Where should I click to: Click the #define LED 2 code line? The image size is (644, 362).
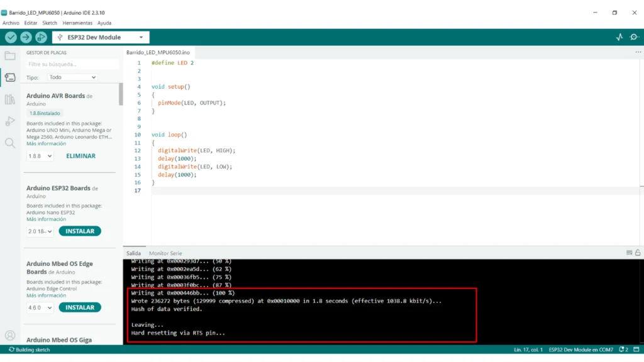pos(172,63)
